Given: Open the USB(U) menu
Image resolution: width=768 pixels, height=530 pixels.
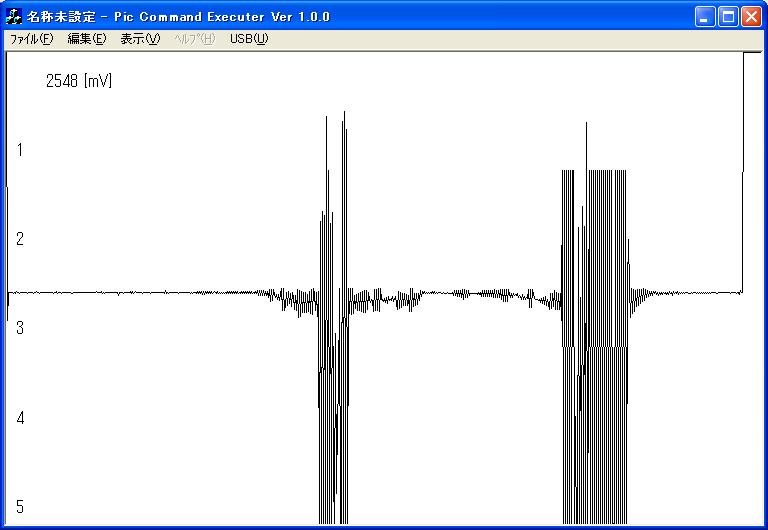Looking at the screenshot, I should [249, 39].
